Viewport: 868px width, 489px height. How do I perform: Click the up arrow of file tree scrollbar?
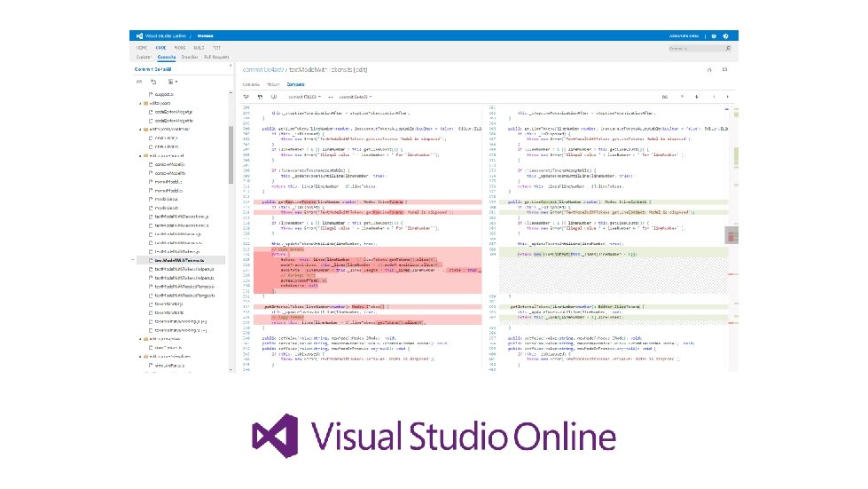[x=231, y=93]
